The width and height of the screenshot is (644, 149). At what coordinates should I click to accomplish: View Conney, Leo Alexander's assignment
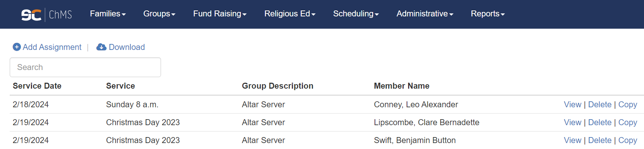[572, 105]
